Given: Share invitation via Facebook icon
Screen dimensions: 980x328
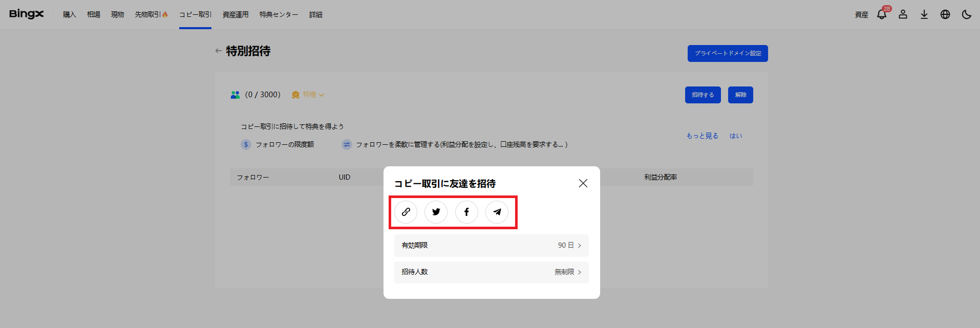Looking at the screenshot, I should point(466,212).
